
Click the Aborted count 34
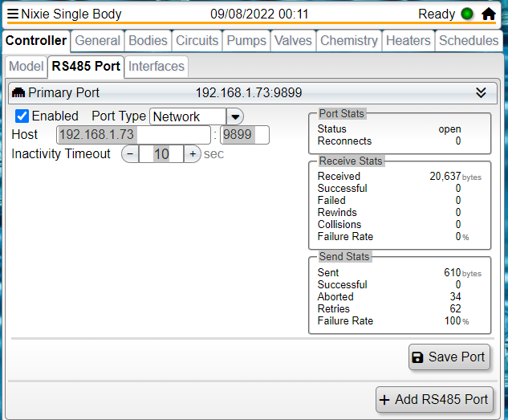click(x=455, y=296)
